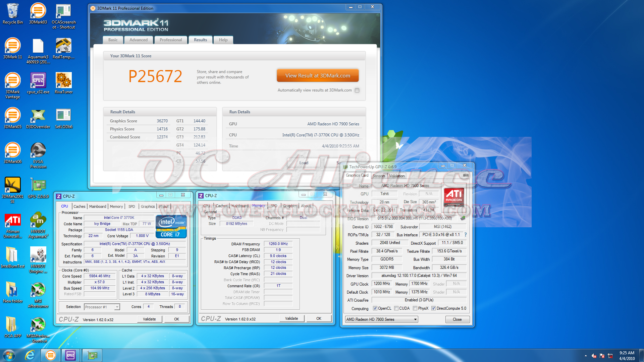Image resolution: width=644 pixels, height=362 pixels.
Task: Switch to 3DMark taskbar button
Action: (51, 355)
